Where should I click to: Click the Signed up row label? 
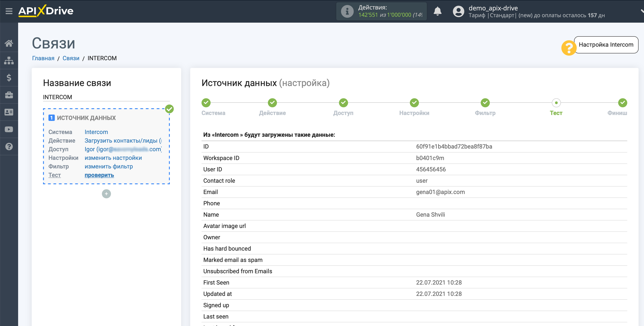[216, 305]
